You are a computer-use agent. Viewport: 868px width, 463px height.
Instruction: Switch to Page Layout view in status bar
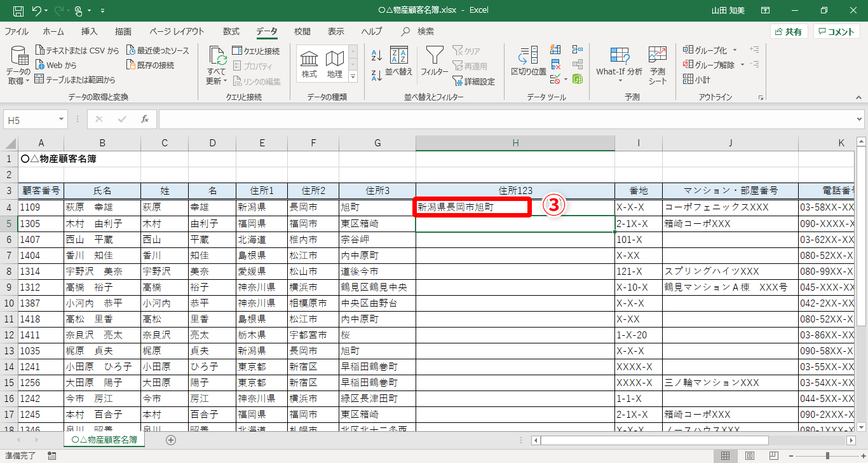pyautogui.click(x=750, y=455)
